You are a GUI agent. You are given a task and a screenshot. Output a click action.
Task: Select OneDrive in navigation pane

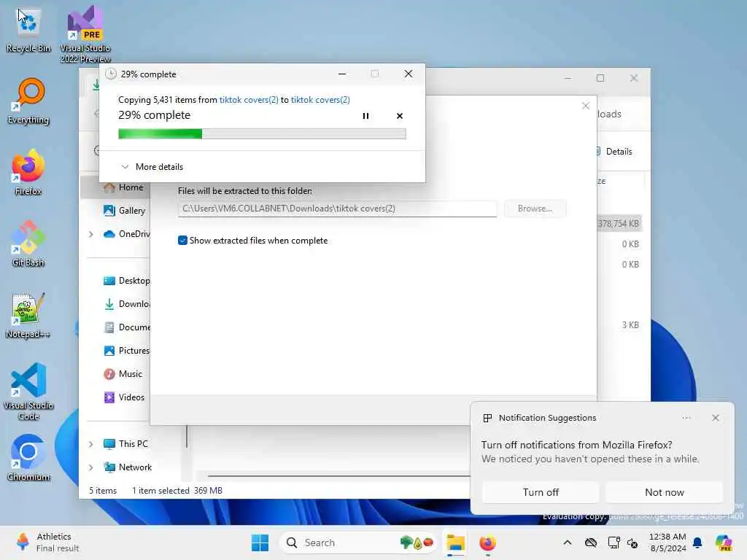pyautogui.click(x=127, y=234)
